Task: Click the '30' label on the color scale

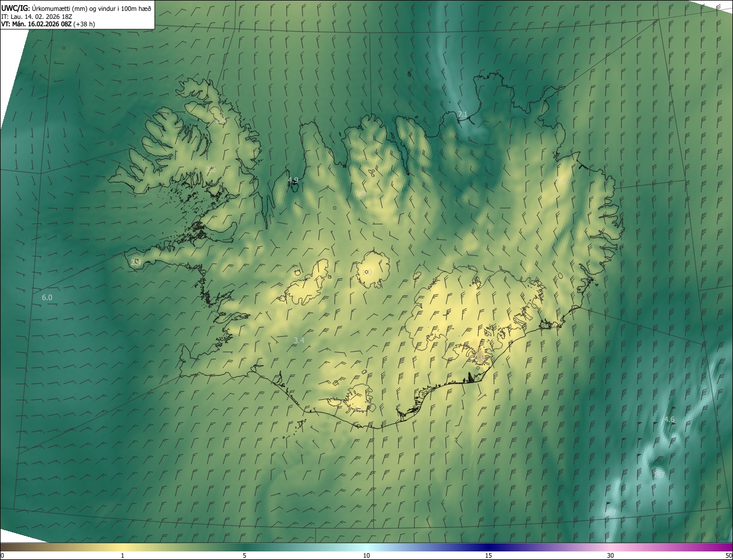Action: click(610, 555)
